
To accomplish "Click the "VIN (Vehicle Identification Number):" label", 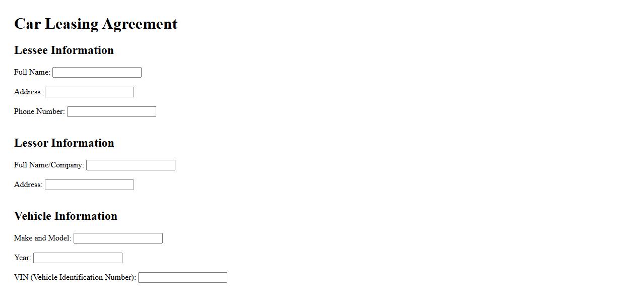I will click(x=75, y=278).
